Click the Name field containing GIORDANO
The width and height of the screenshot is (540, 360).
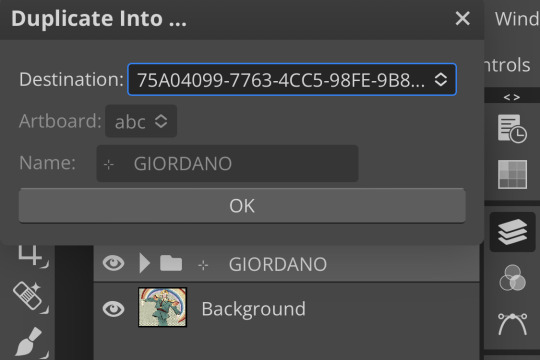[x=227, y=163]
